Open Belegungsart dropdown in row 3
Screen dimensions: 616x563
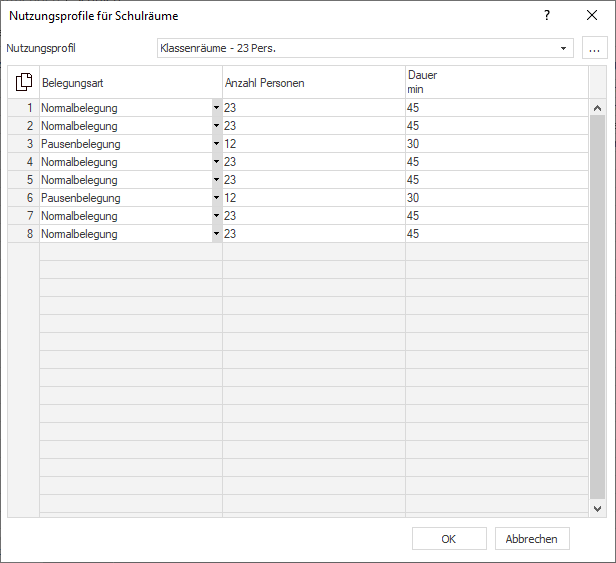[216, 144]
